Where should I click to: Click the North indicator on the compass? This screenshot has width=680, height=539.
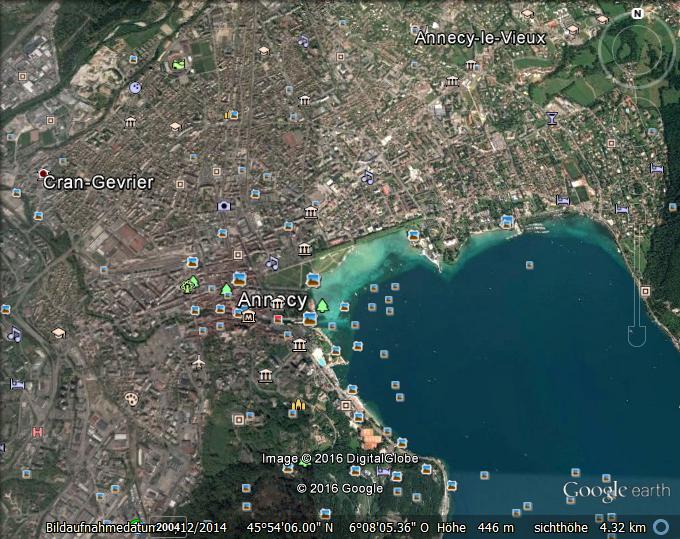point(637,14)
